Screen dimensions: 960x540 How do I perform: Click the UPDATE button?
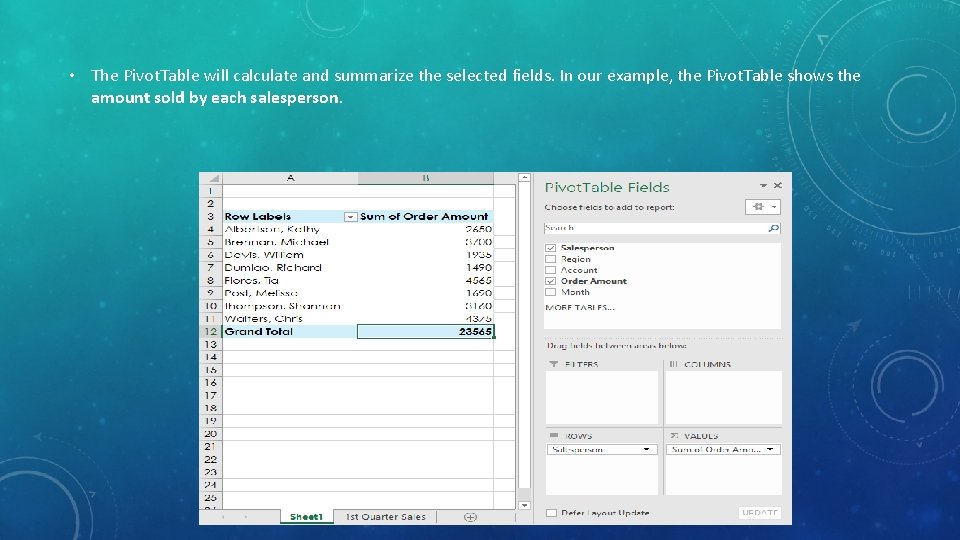pyautogui.click(x=759, y=512)
